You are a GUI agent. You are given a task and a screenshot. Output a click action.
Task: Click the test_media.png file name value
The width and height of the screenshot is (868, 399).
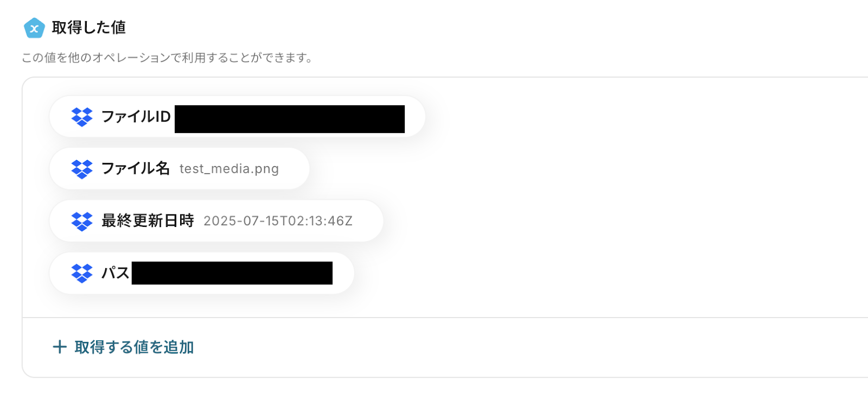229,169
